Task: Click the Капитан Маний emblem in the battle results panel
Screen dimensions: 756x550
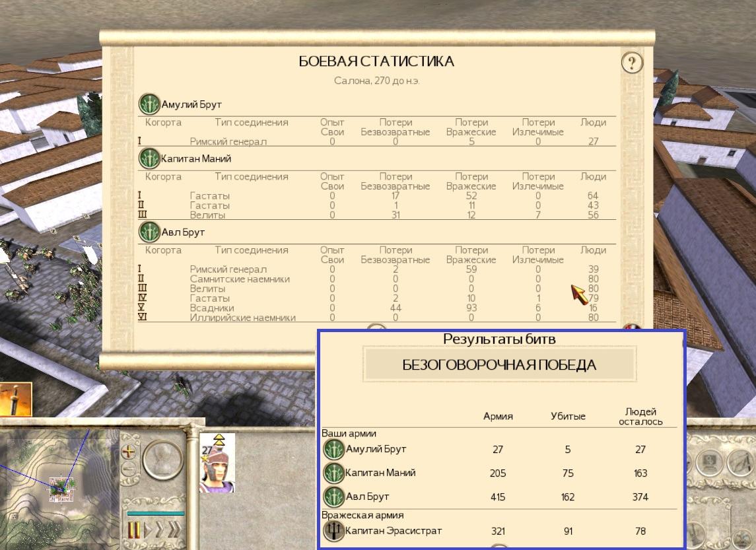Action: 333,473
